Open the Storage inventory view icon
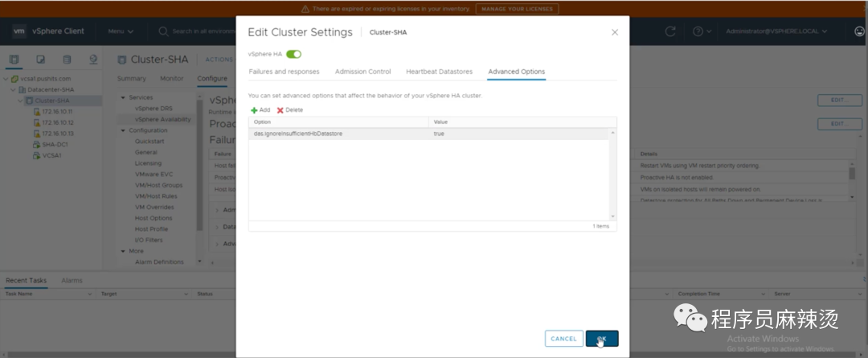The height and width of the screenshot is (358, 868). pos(67,60)
